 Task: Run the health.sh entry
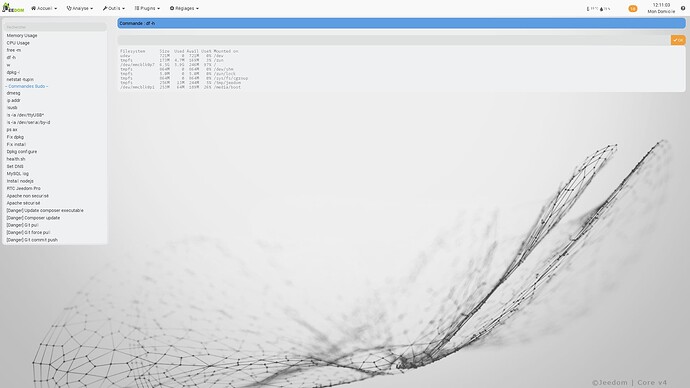click(x=16, y=159)
